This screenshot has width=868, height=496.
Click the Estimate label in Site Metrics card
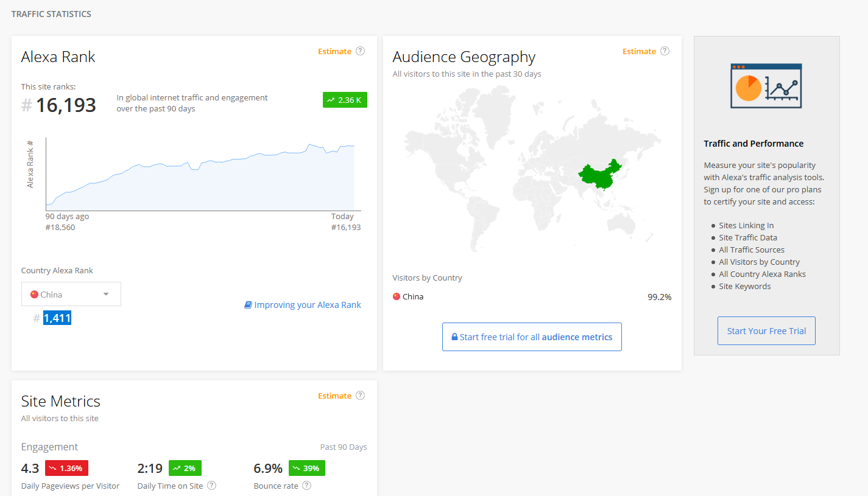tap(334, 396)
